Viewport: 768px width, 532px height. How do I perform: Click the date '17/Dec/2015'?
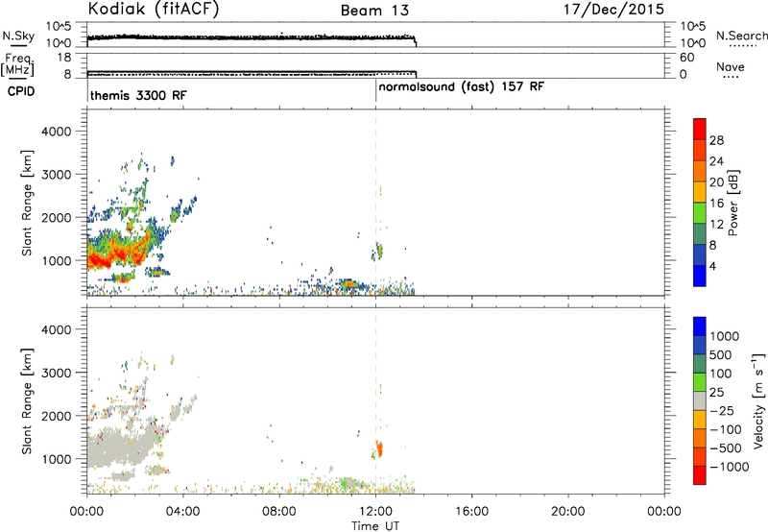point(613,10)
